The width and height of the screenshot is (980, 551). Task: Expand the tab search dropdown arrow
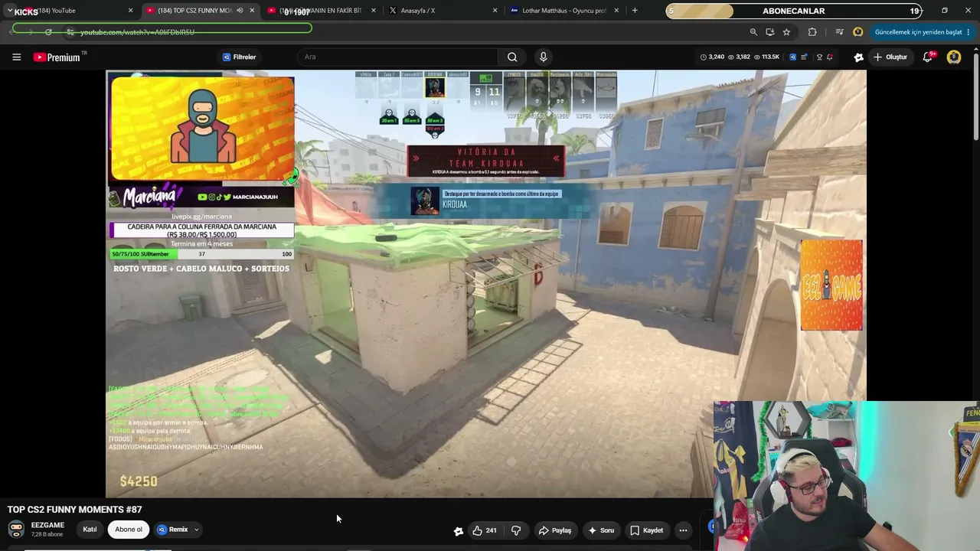point(10,11)
